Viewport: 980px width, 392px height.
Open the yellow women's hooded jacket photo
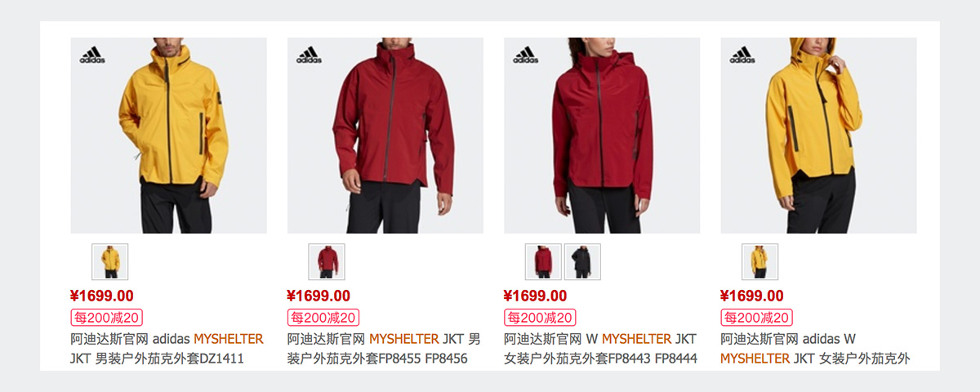click(818, 136)
